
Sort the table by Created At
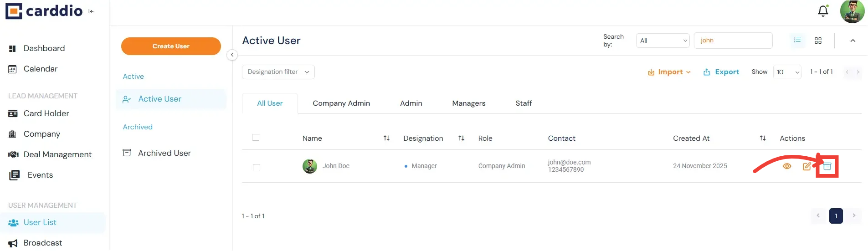pyautogui.click(x=762, y=138)
